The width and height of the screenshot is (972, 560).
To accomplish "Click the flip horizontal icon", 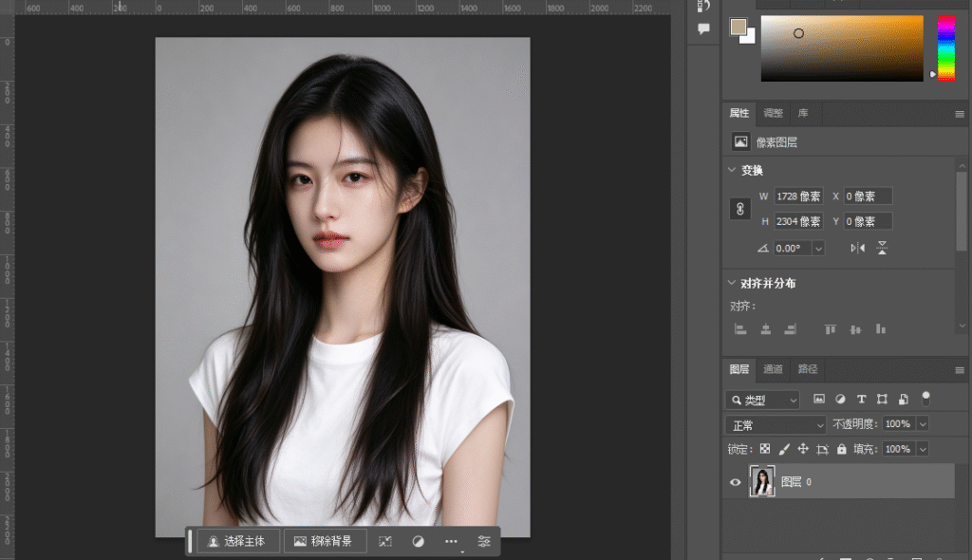I will [857, 248].
